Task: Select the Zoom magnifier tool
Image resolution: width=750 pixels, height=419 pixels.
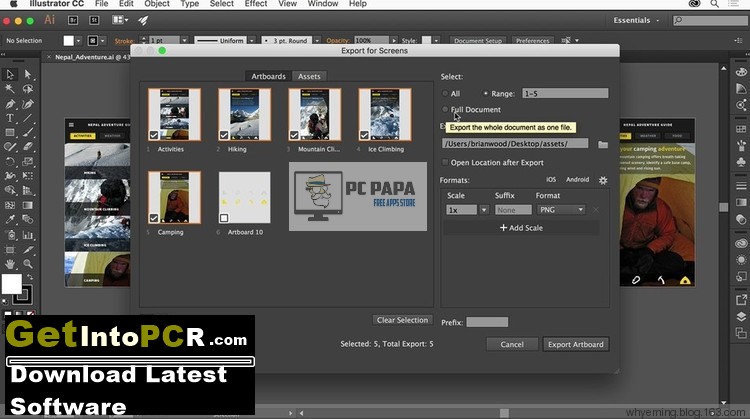Action: pyautogui.click(x=28, y=264)
